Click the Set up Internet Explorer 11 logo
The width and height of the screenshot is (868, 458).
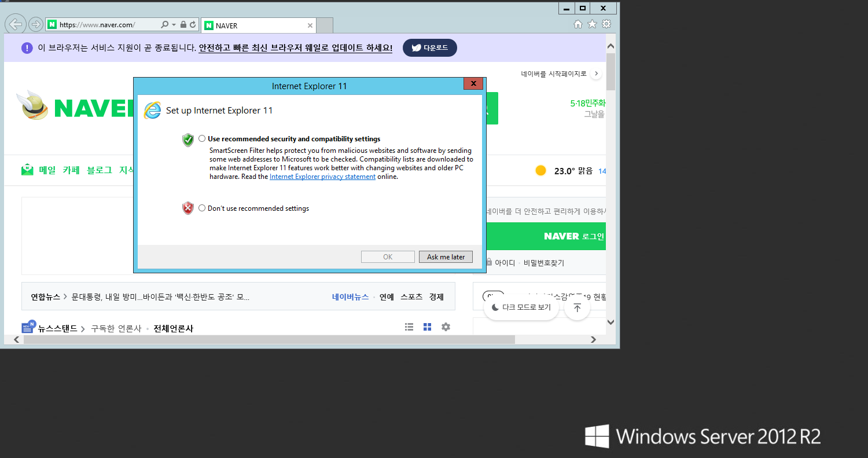152,110
